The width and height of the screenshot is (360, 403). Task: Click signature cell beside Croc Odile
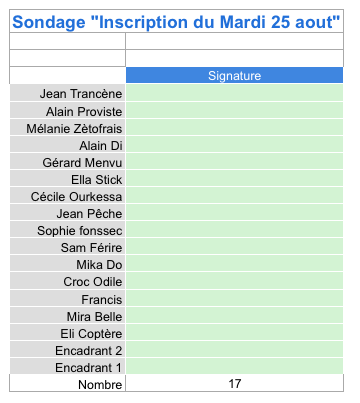(x=234, y=281)
